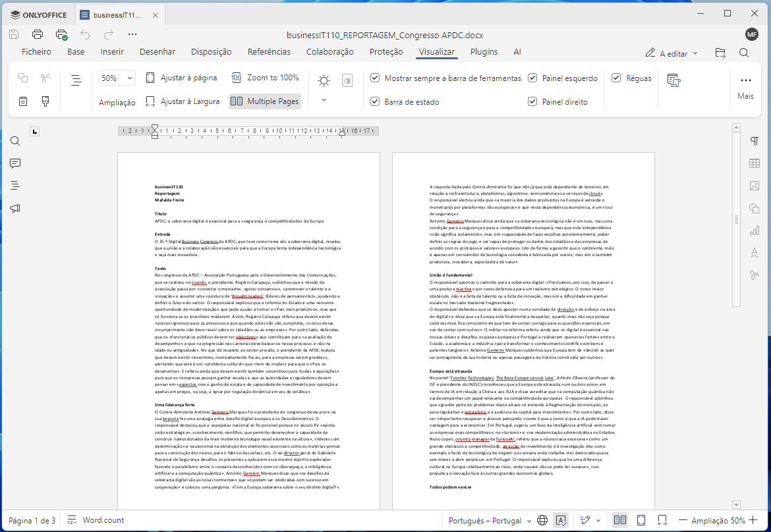The image size is (771, 532).
Task: Switch to the Desenhar tab
Action: (157, 51)
